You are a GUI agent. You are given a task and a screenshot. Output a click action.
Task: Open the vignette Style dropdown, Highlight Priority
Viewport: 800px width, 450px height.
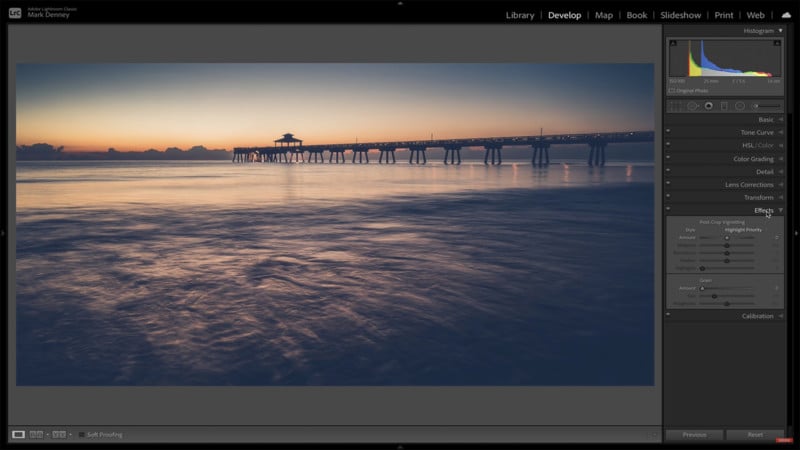point(742,229)
